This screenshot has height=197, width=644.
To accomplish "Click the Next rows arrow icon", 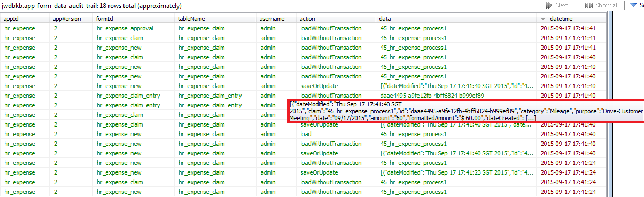I will [549, 5].
